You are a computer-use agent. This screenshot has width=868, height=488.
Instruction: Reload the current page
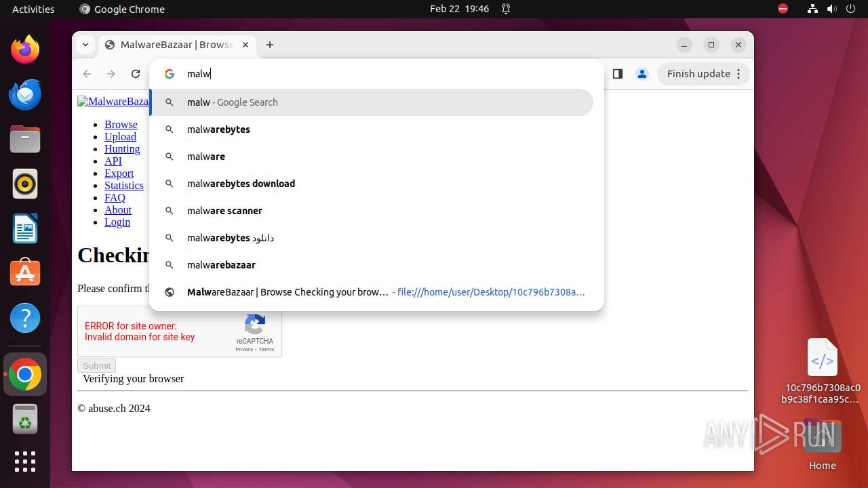[136, 74]
